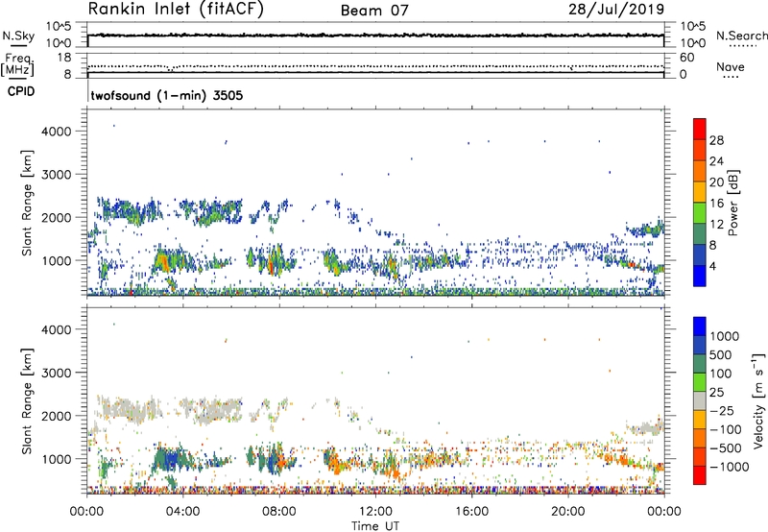
Task: Click the '18' tick on the frequency axis
Action: (x=63, y=58)
